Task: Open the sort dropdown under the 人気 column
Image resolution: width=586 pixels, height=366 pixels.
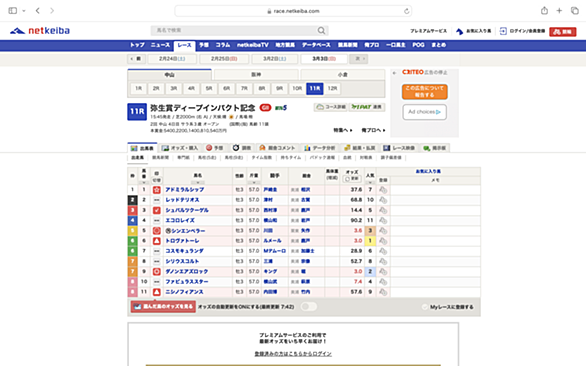Action: (x=370, y=182)
